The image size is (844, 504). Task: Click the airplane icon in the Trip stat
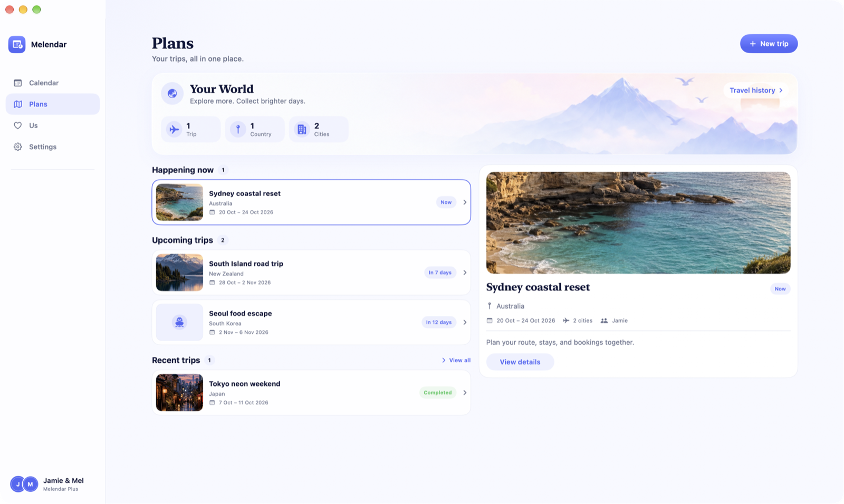174,129
